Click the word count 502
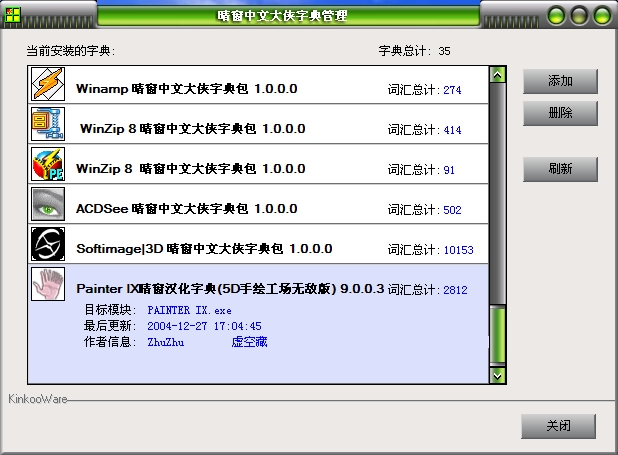The image size is (618, 455). 452,210
